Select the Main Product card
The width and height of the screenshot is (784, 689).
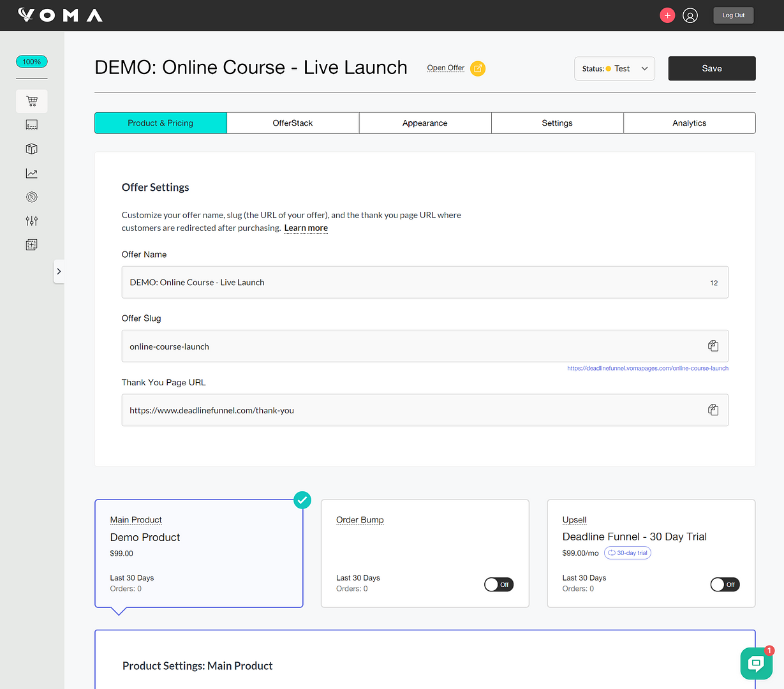coord(199,553)
